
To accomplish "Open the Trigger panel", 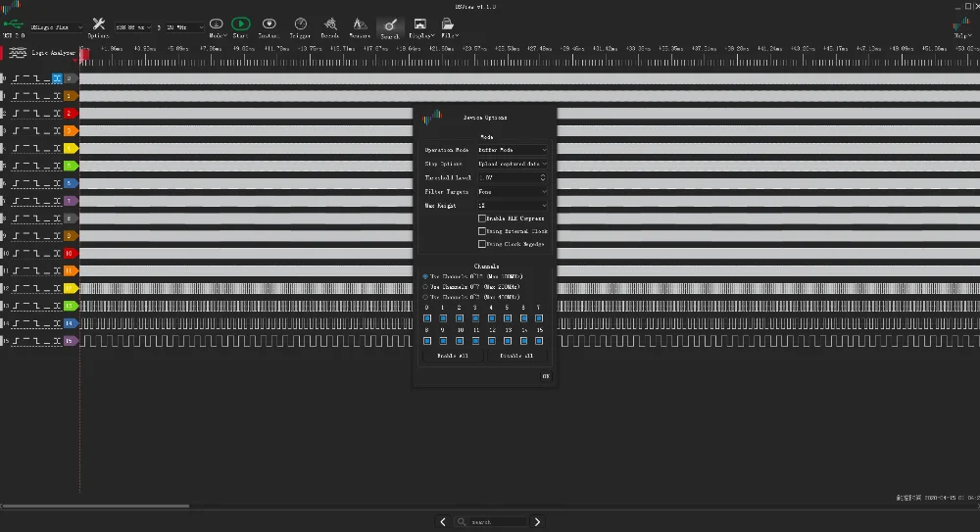I will (300, 24).
